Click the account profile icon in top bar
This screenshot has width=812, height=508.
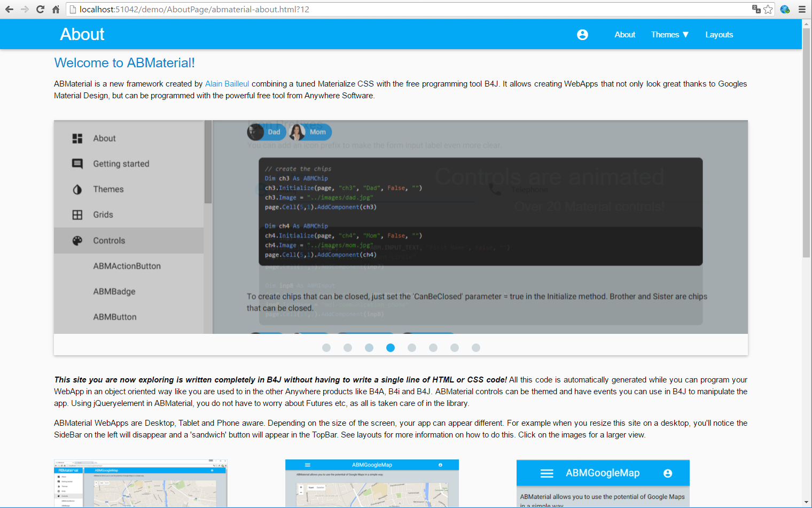pos(582,35)
